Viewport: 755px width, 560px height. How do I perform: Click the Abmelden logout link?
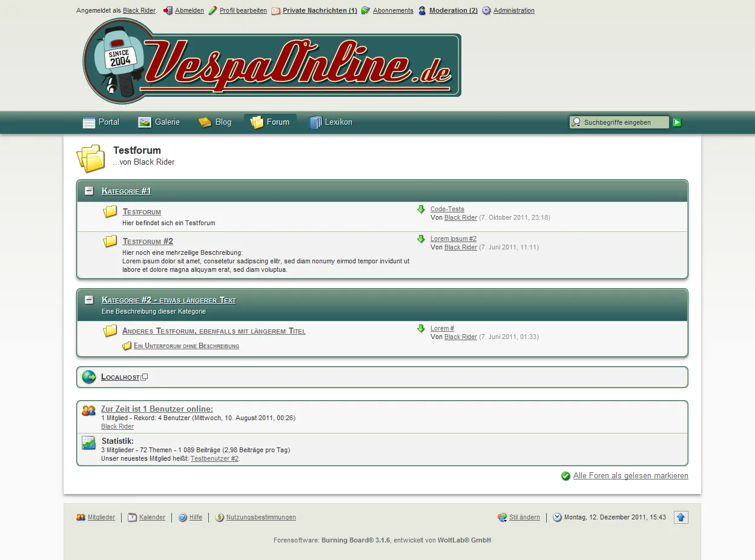coord(189,11)
